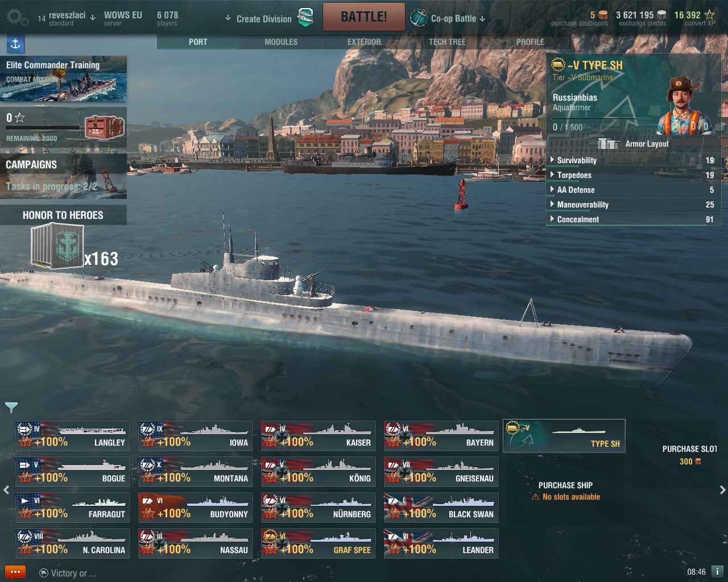Open the Co-op Battle type dropdown
Screen dimensions: 728x582
tap(448, 18)
